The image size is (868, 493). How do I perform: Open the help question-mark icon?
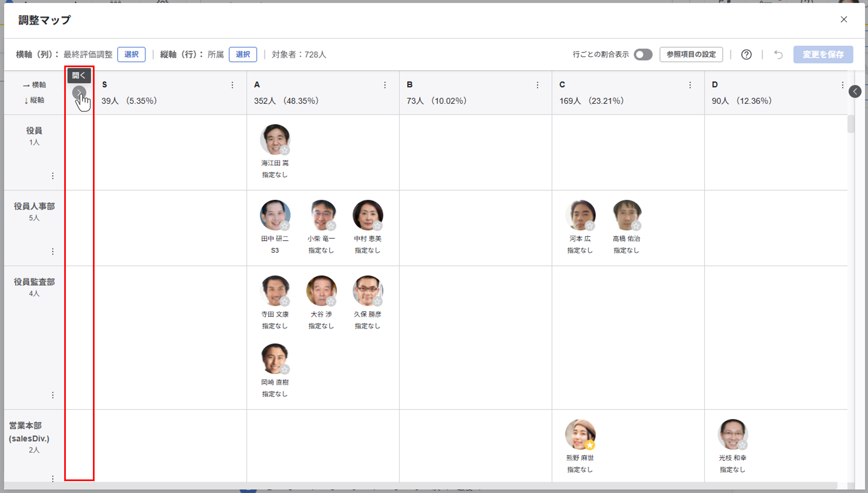746,55
